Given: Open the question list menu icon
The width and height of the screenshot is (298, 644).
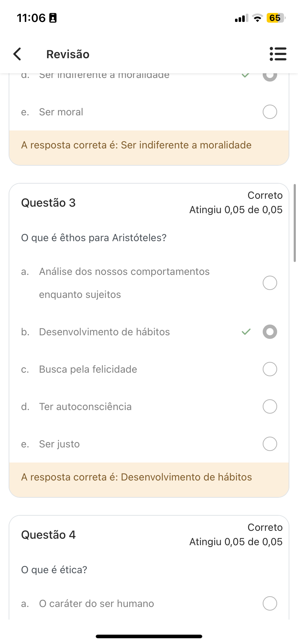Looking at the screenshot, I should click(278, 54).
